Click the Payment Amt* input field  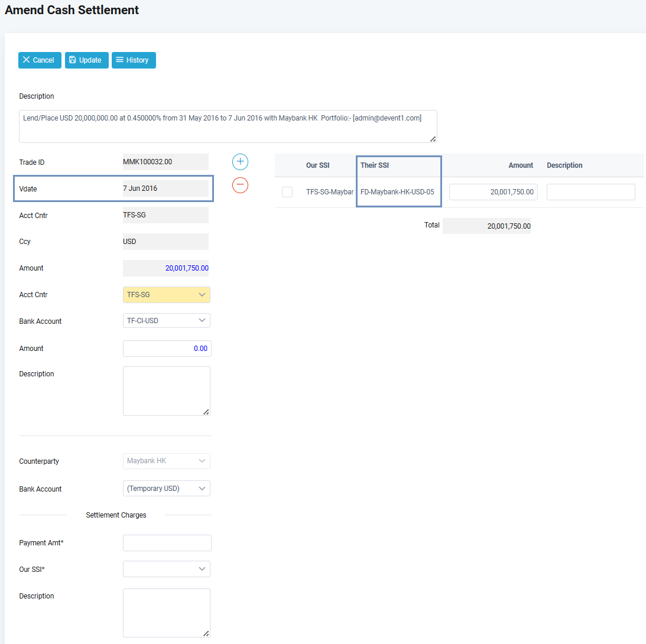tap(167, 543)
